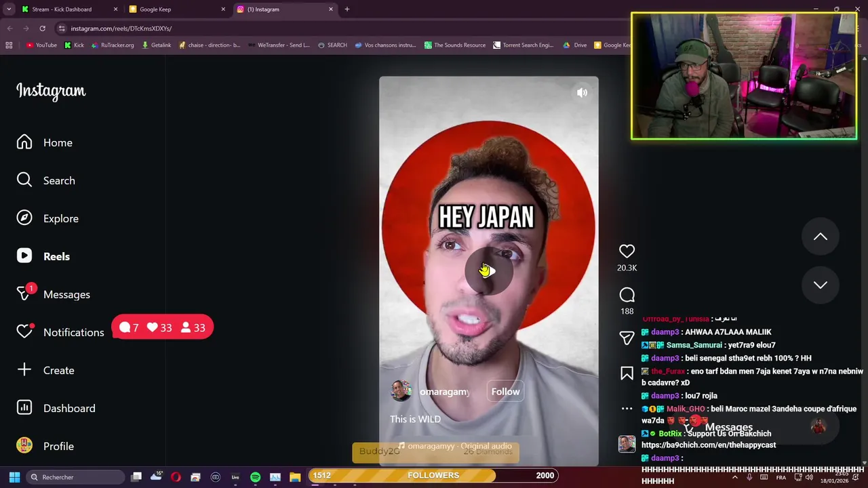Open reel more options ellipsis

click(627, 409)
